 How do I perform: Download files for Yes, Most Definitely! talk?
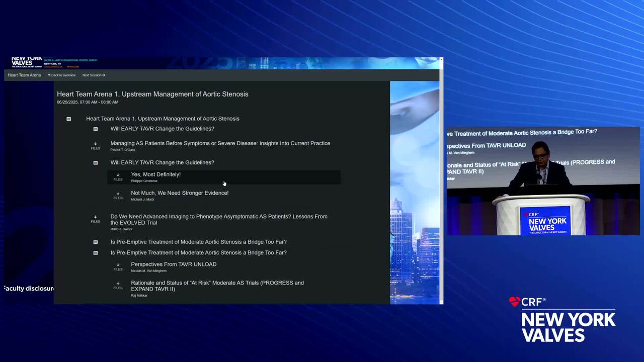point(118,177)
